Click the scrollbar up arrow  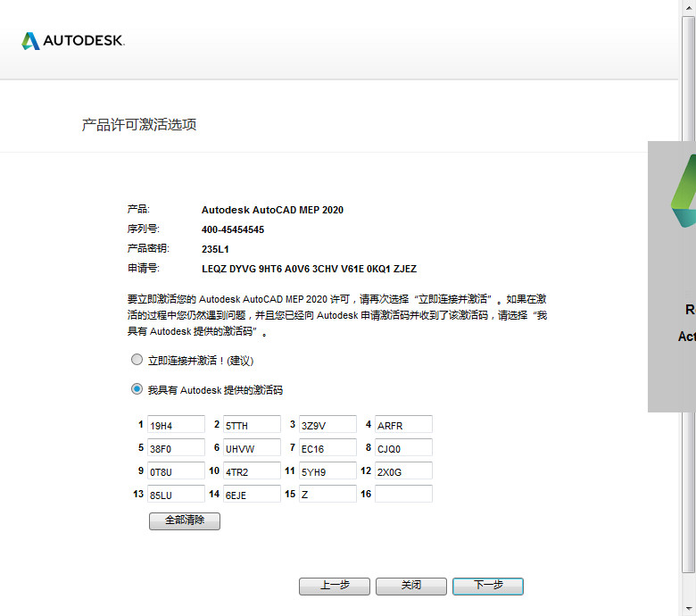tap(689, 7)
